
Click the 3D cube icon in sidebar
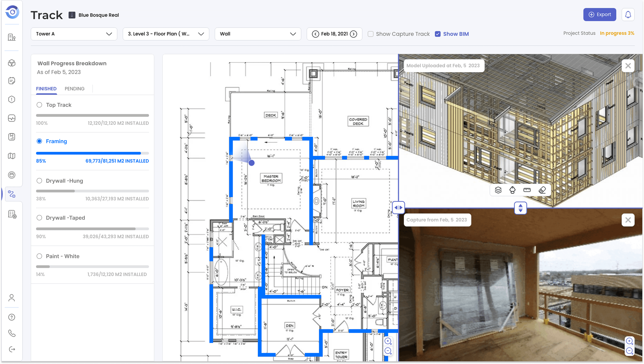coord(12,63)
